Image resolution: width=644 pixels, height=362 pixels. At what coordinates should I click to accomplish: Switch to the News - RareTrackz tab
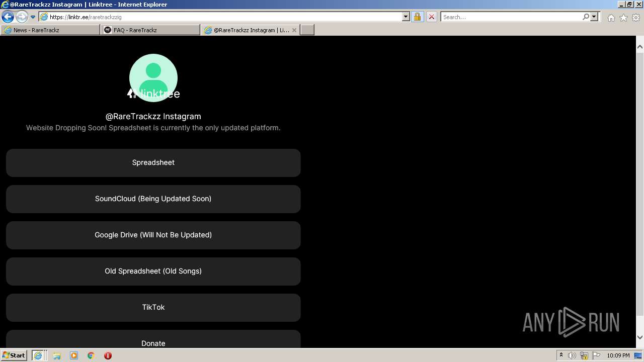click(x=50, y=30)
